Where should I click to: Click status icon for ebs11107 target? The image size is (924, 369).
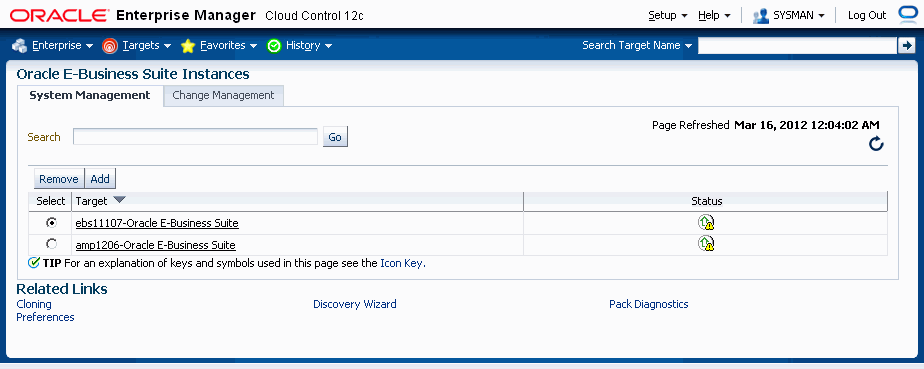pos(706,222)
